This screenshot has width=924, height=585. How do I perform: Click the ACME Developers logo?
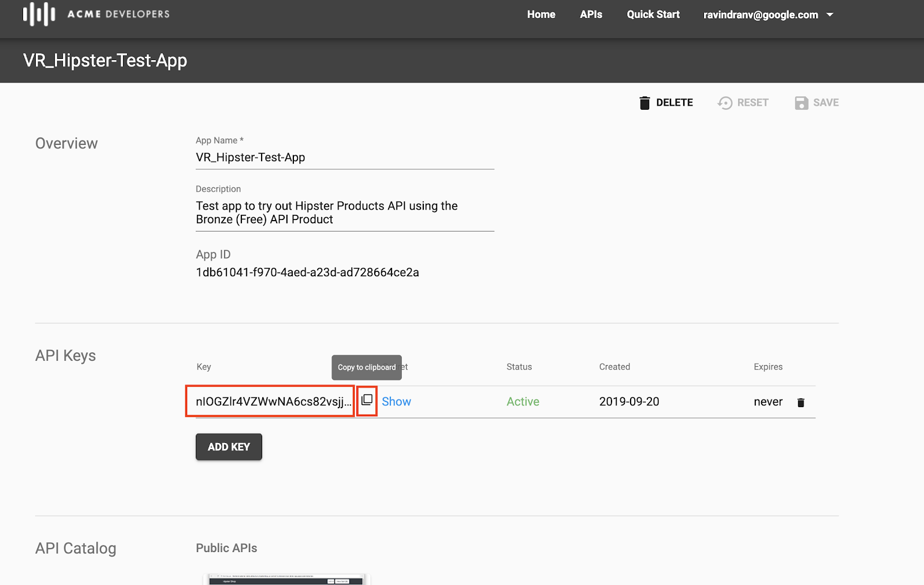[96, 14]
